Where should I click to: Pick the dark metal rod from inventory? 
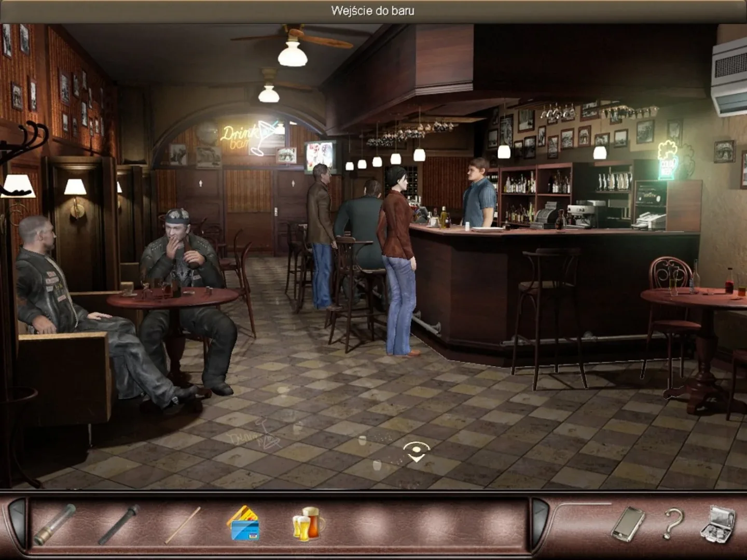[x=119, y=524]
